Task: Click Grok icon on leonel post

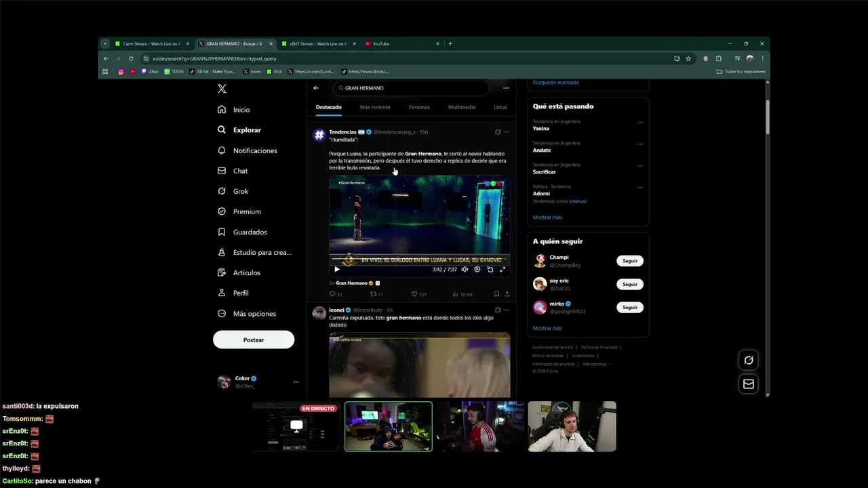Action: [498, 310]
